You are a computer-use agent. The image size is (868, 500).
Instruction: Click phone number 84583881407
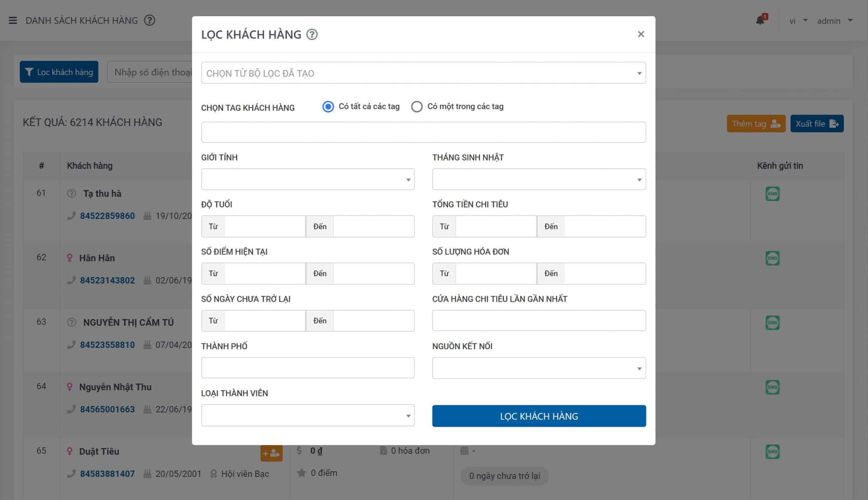click(x=107, y=474)
